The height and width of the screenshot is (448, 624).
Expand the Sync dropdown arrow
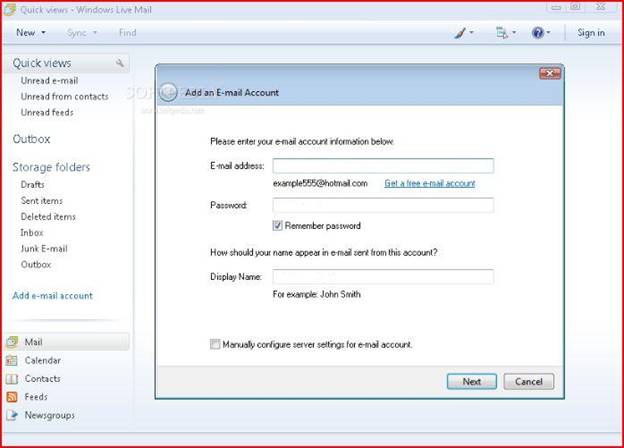(95, 33)
